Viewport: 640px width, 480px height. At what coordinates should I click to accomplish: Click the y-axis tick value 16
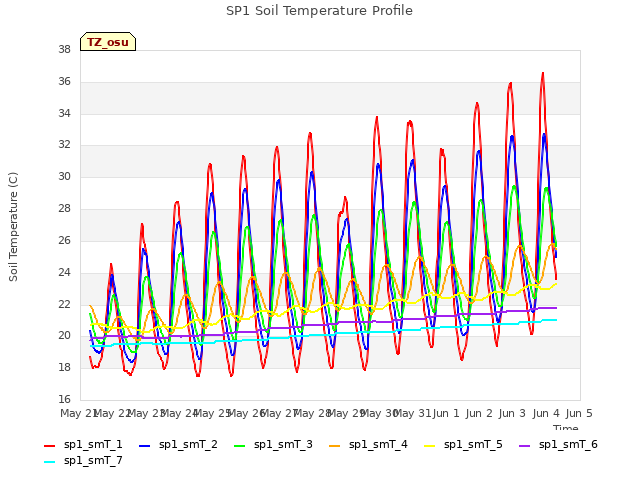pyautogui.click(x=64, y=400)
